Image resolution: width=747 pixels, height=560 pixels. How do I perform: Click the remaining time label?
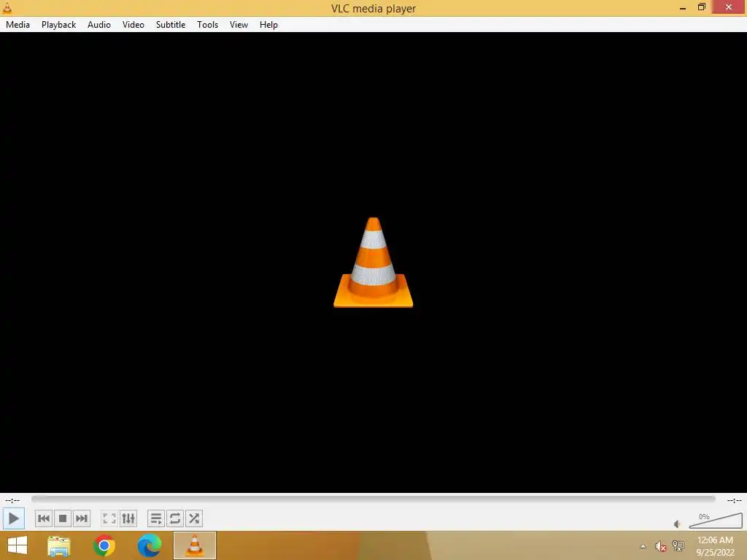734,500
